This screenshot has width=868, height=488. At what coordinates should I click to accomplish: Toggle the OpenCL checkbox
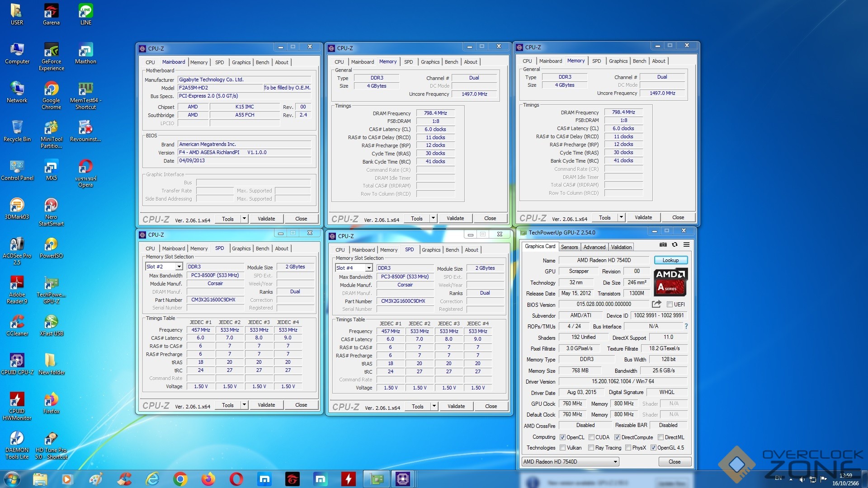point(562,437)
